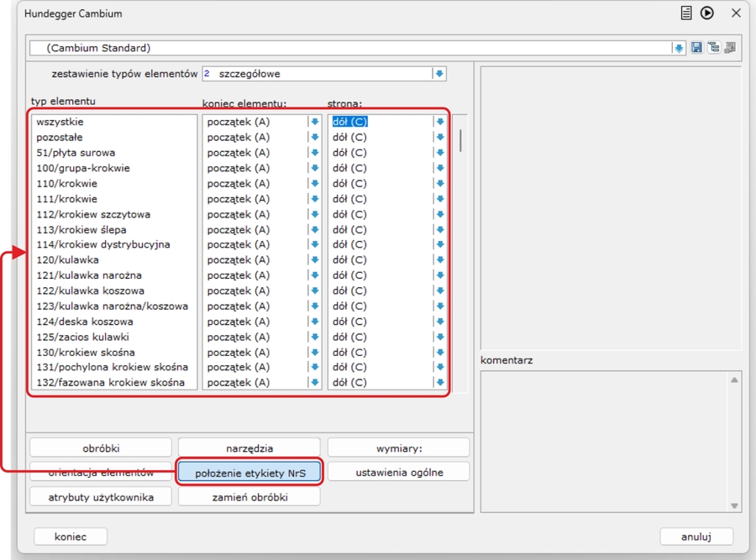
Task: Open strona dropdown for 120/kulawka row
Action: 439,259
